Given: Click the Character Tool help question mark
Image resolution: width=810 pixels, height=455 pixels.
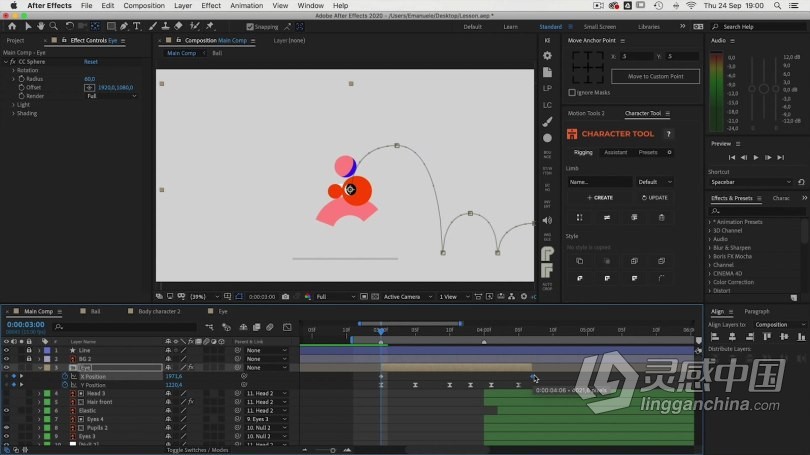Looking at the screenshot, I should click(x=668, y=134).
